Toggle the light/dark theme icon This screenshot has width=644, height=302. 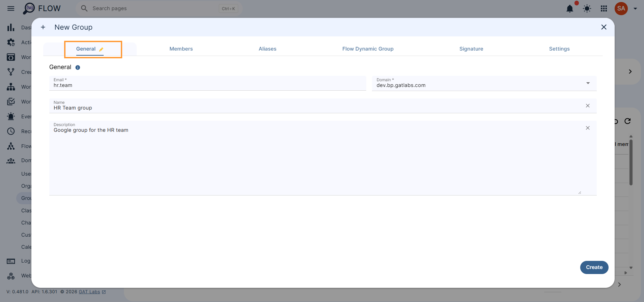[587, 8]
